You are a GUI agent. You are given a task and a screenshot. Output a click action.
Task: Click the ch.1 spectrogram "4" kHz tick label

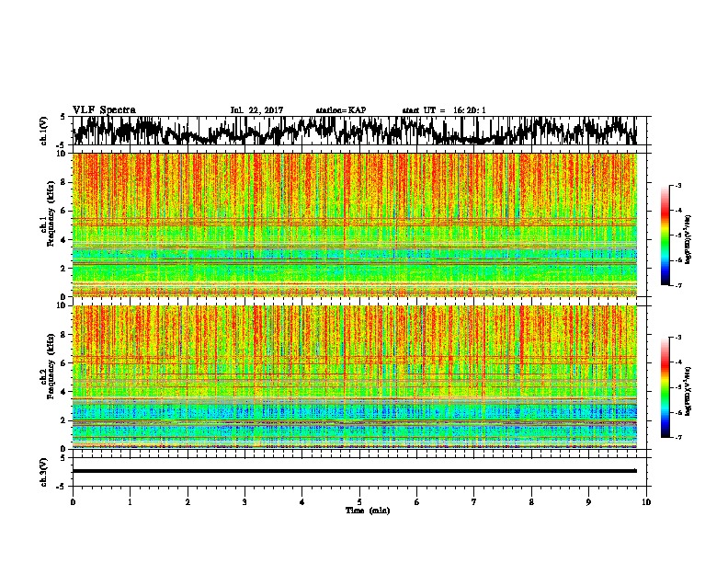pos(64,240)
